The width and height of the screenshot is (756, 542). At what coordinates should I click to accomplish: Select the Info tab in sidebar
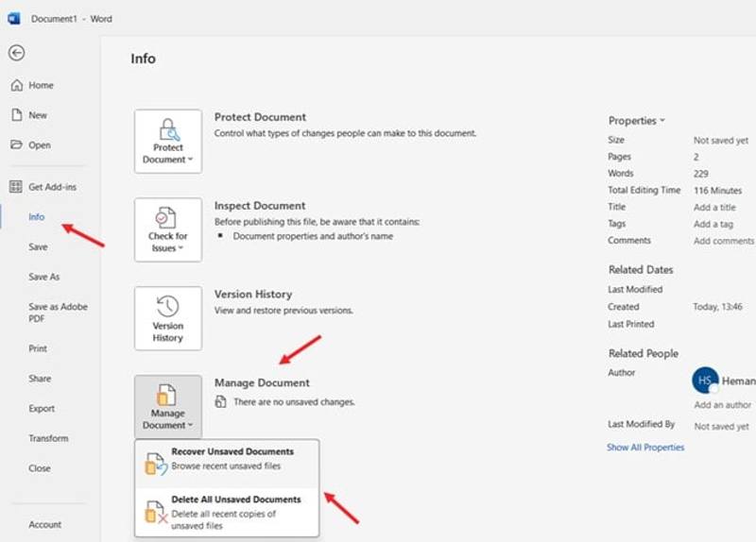pos(36,217)
